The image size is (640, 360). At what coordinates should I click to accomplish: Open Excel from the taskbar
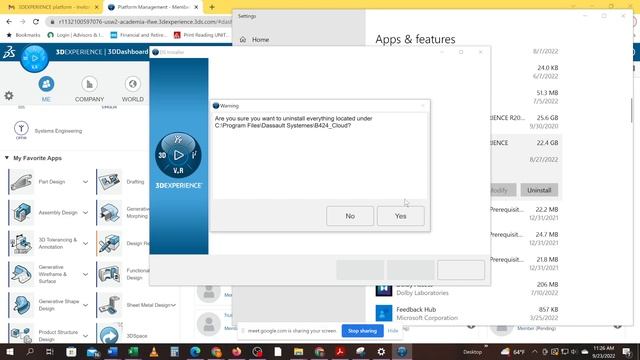[133, 351]
